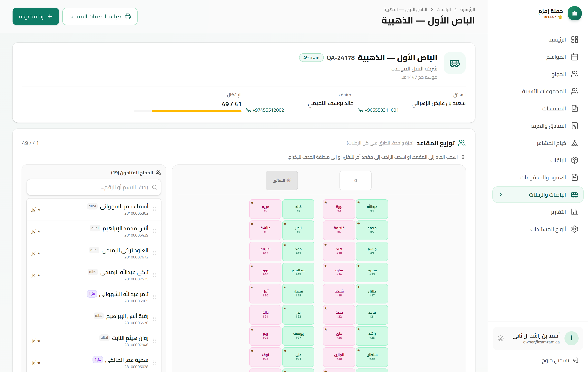Image resolution: width=588 pixels, height=372 pixels.
Task: Collapse الباصات والرحلات menu chevron
Action: coord(500,195)
